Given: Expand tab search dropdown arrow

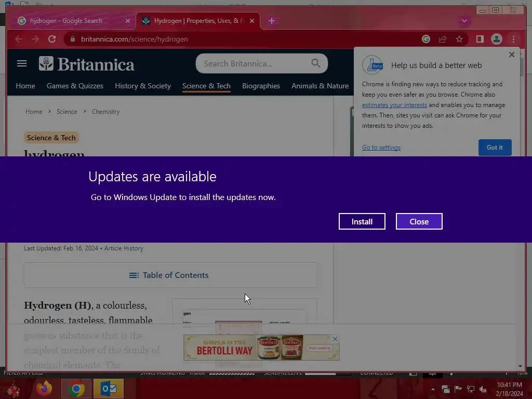Looking at the screenshot, I should (x=464, y=21).
